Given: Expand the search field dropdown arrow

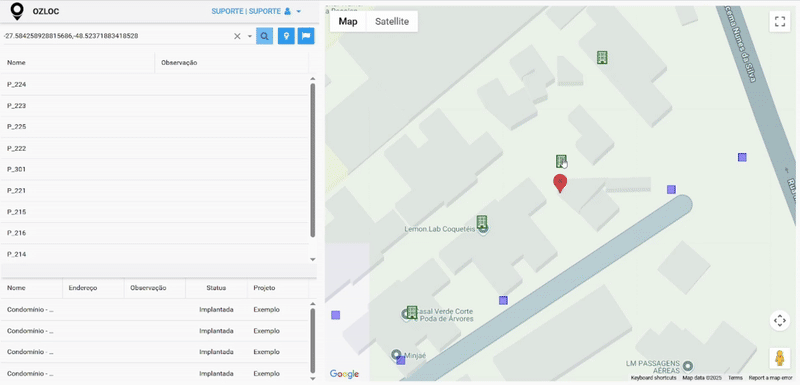Looking at the screenshot, I should (x=250, y=36).
